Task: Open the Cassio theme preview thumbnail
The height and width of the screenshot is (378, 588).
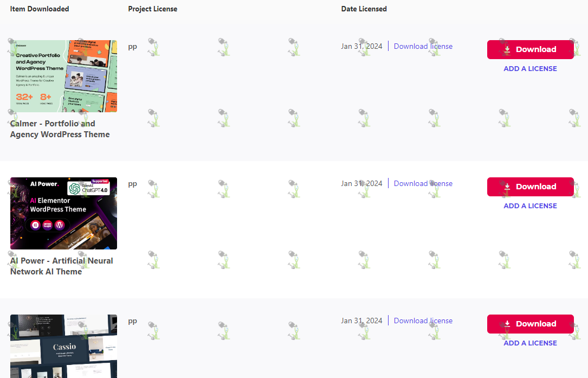Action: (x=64, y=346)
